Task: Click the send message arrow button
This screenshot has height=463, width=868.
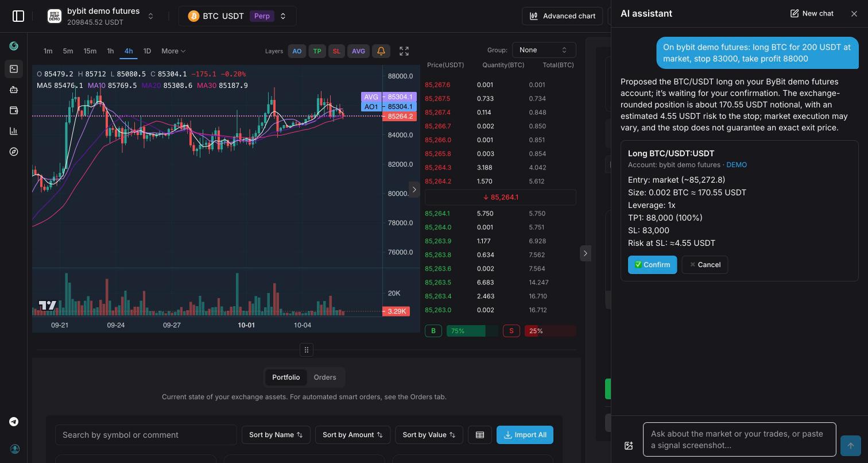Action: (851, 445)
